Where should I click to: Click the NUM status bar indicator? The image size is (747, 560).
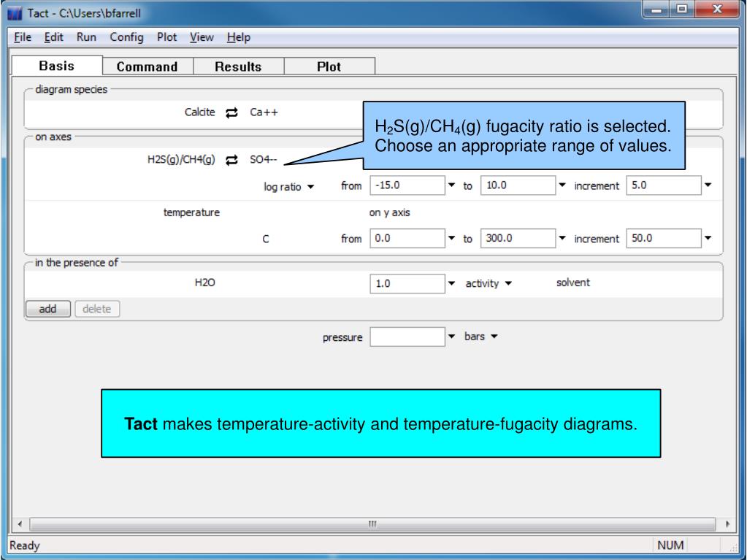pyautogui.click(x=670, y=545)
